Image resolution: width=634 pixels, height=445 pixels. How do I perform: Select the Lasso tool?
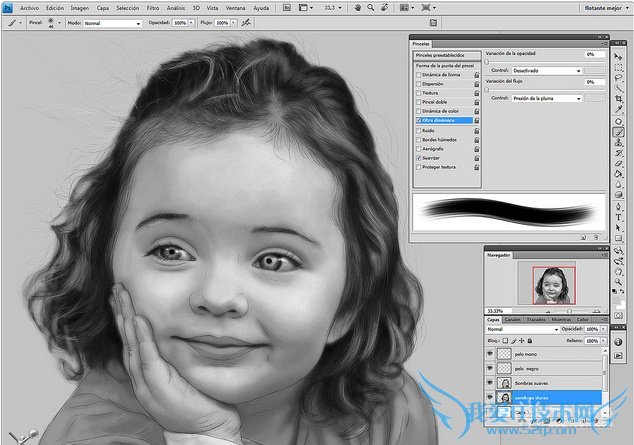point(618,78)
